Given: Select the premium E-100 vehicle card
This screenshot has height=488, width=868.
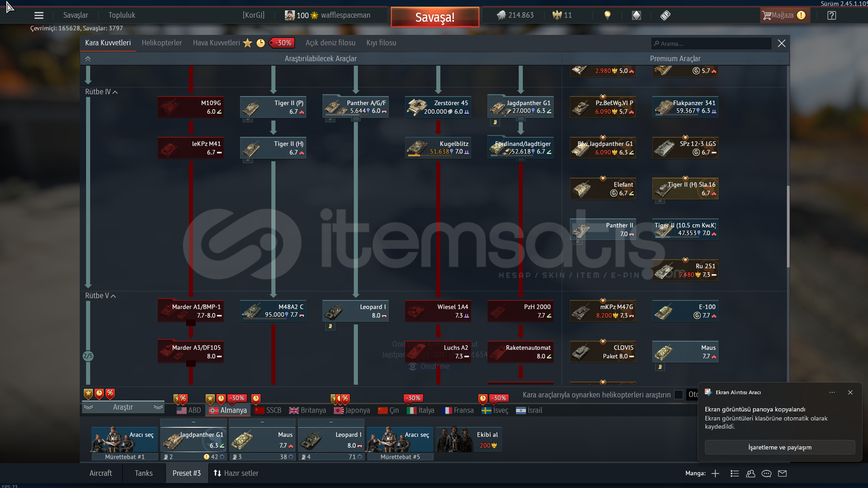Looking at the screenshot, I should pyautogui.click(x=685, y=311).
